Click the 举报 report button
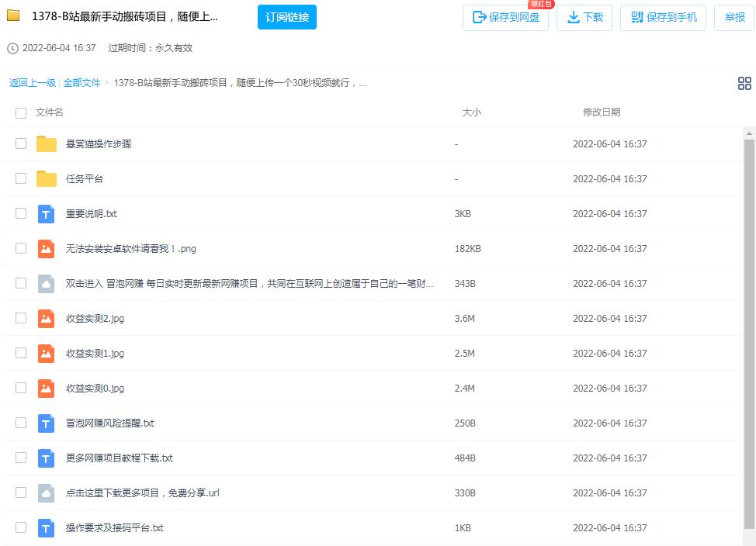The image size is (756, 546). click(734, 17)
